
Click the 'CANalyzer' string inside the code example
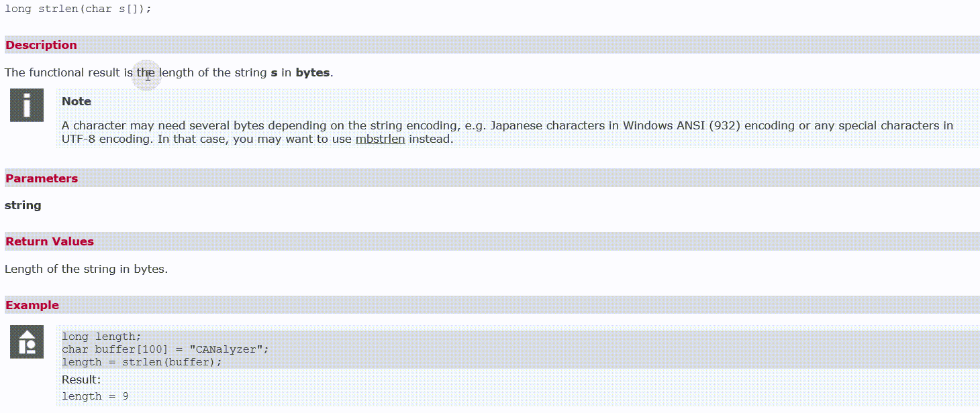[229, 349]
